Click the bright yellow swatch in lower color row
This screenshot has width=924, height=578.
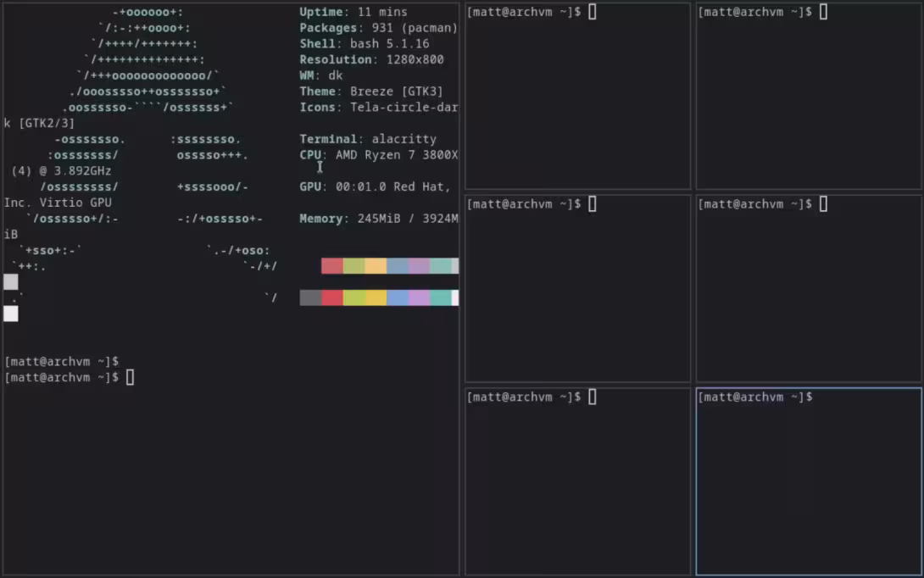click(x=376, y=298)
